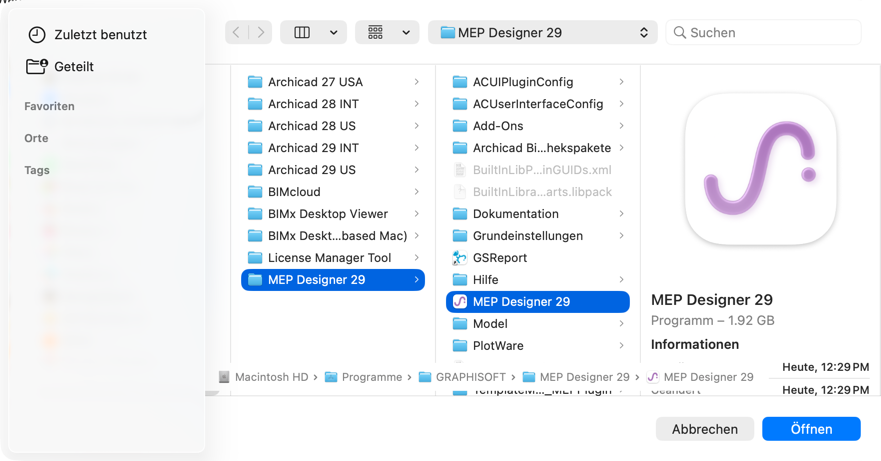Click the Öffnen button
This screenshot has width=881, height=461.
(x=811, y=429)
